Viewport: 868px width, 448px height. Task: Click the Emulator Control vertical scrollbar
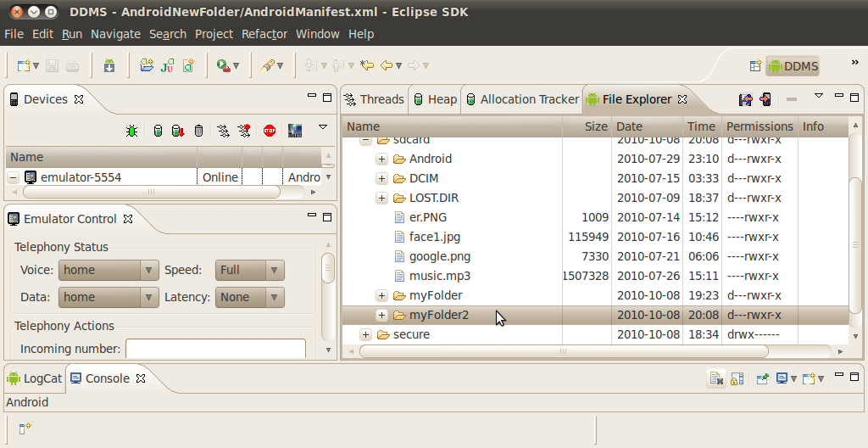328,268
